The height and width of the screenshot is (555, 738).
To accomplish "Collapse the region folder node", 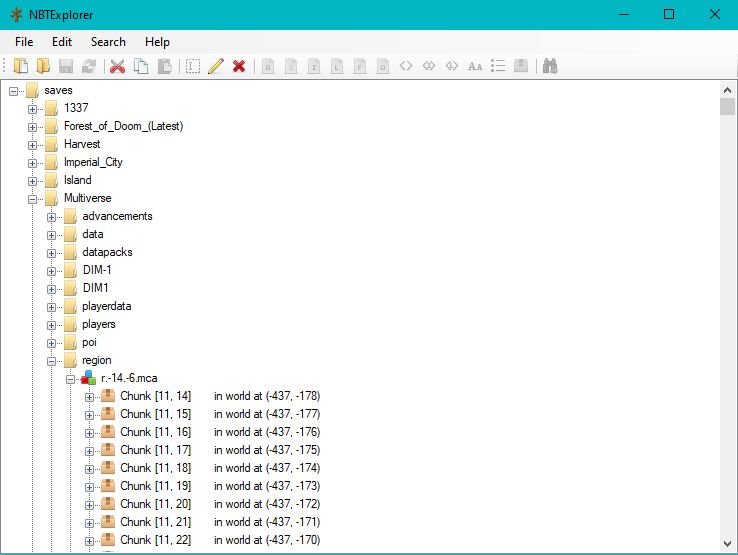I will point(51,361).
